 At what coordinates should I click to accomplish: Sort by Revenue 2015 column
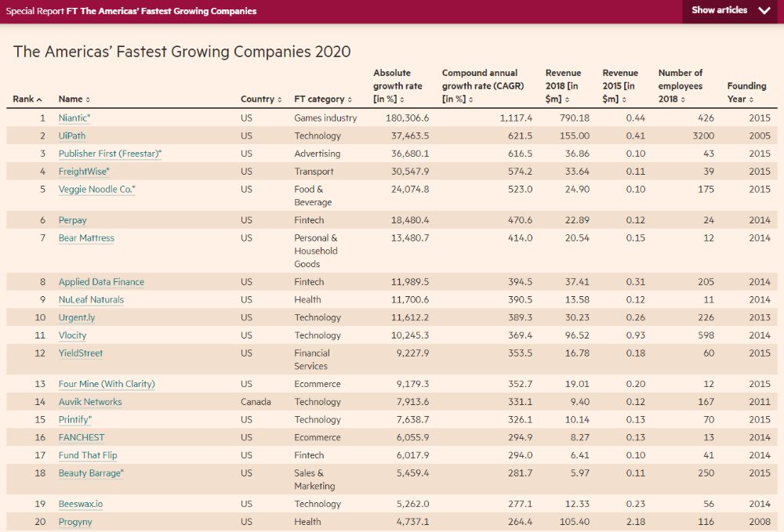click(x=620, y=86)
